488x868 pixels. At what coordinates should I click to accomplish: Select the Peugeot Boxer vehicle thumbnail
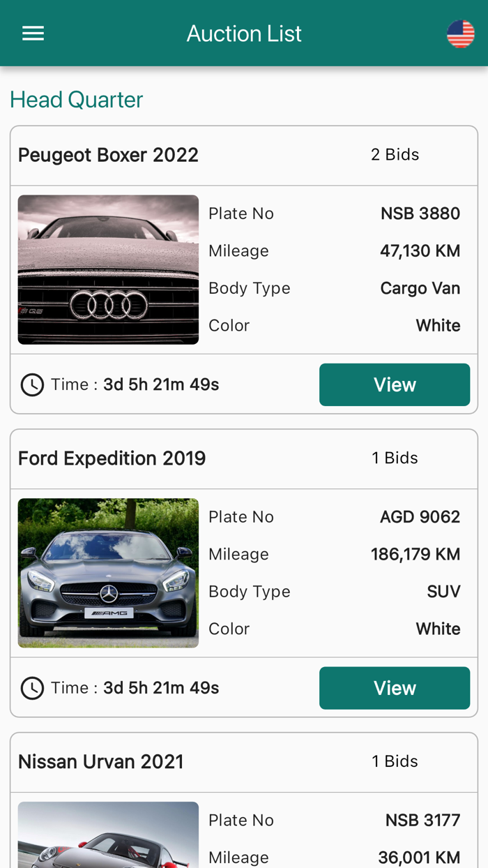pyautogui.click(x=108, y=269)
